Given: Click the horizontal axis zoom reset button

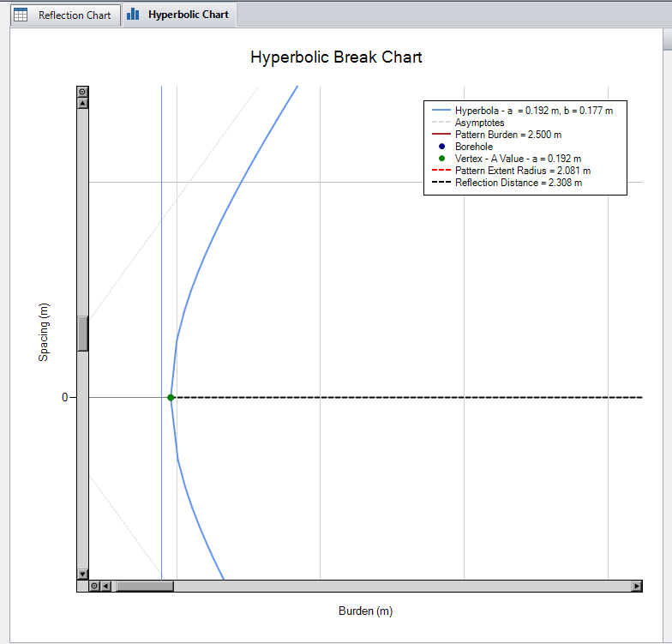Looking at the screenshot, I should (94, 586).
